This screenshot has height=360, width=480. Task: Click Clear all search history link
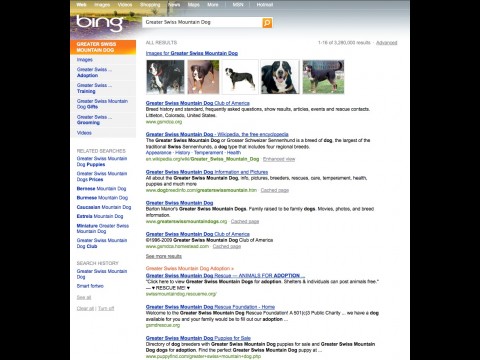(85, 308)
